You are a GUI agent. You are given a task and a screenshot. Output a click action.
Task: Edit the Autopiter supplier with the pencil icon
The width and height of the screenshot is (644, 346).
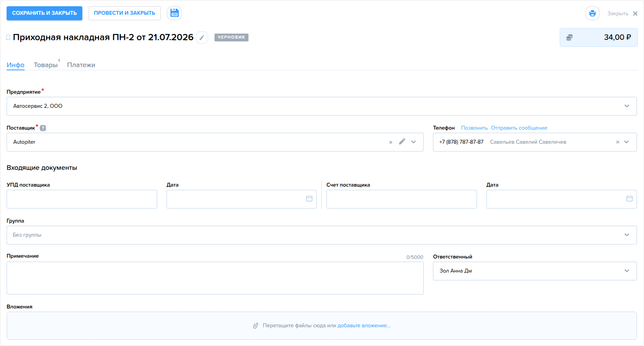click(402, 141)
